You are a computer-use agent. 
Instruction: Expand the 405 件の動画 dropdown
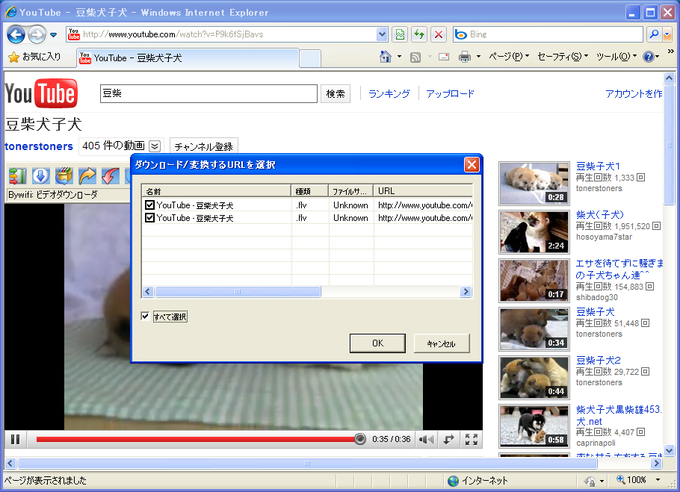[155, 146]
